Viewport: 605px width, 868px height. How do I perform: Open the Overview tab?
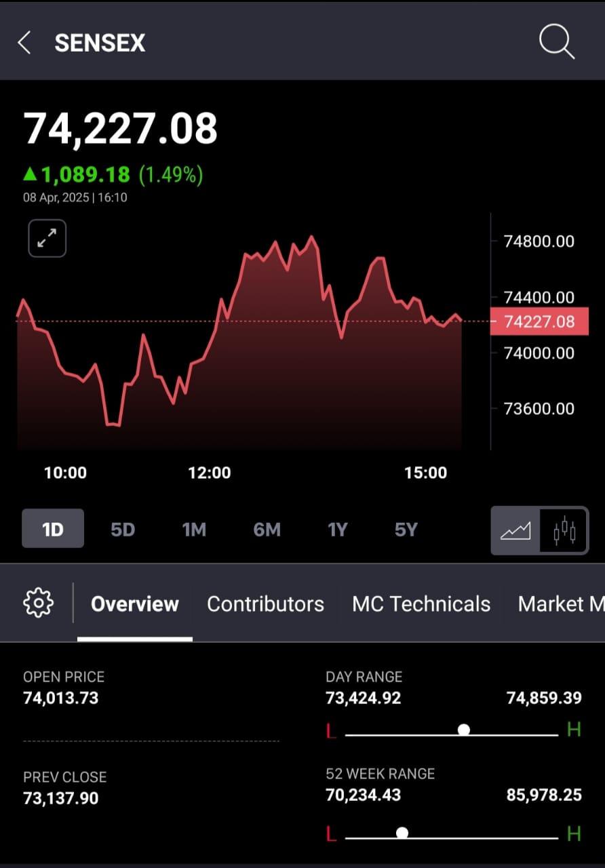tap(135, 604)
